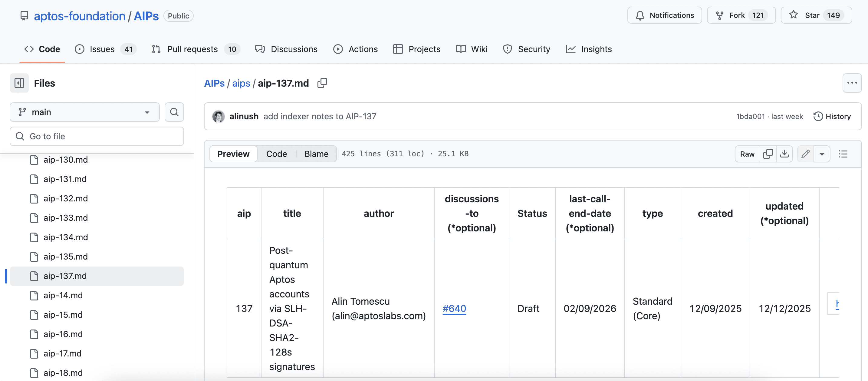868x381 pixels.
Task: Open discussion link #640
Action: coord(454,309)
